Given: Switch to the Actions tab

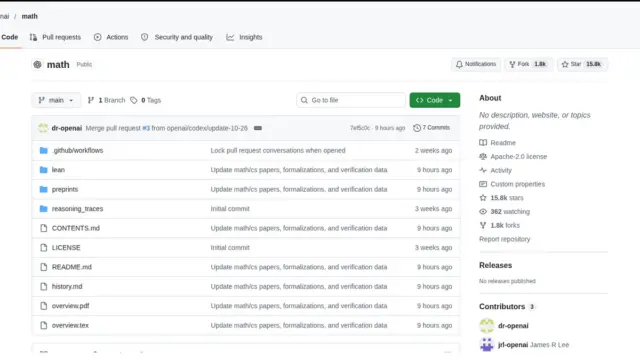Looking at the screenshot, I should (x=111, y=37).
